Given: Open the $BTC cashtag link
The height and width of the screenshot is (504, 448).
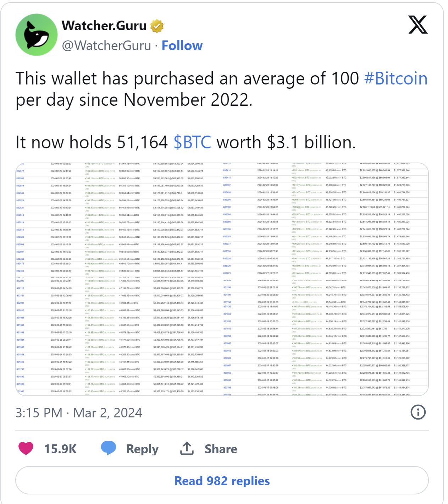Looking at the screenshot, I should pos(192,142).
